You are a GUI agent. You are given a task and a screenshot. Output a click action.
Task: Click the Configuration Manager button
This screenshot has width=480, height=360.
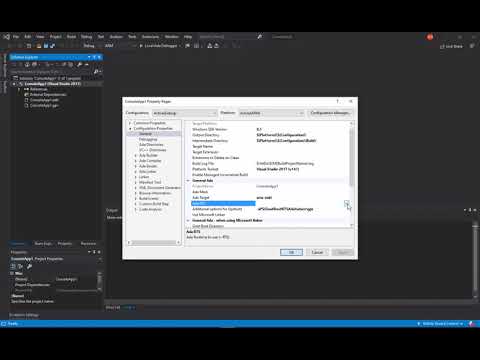tap(330, 113)
